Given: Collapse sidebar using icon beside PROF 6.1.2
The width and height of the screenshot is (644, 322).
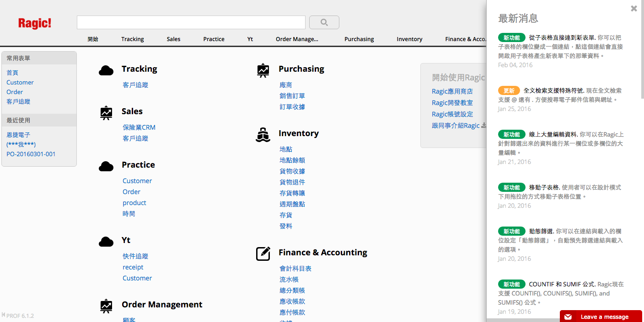Looking at the screenshot, I should click(x=4, y=315).
